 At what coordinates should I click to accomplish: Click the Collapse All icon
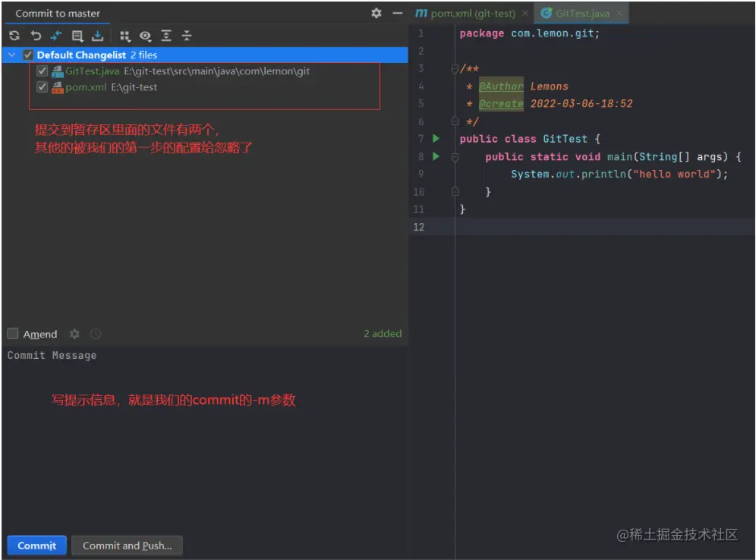coord(187,35)
